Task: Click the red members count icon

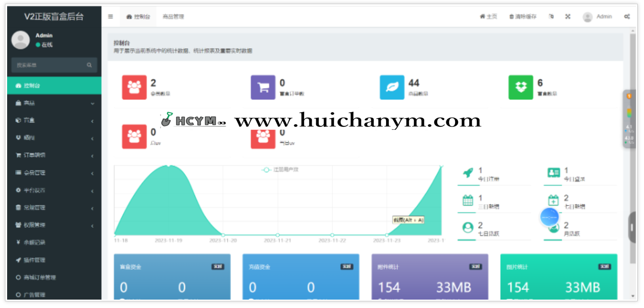Action: (134, 87)
